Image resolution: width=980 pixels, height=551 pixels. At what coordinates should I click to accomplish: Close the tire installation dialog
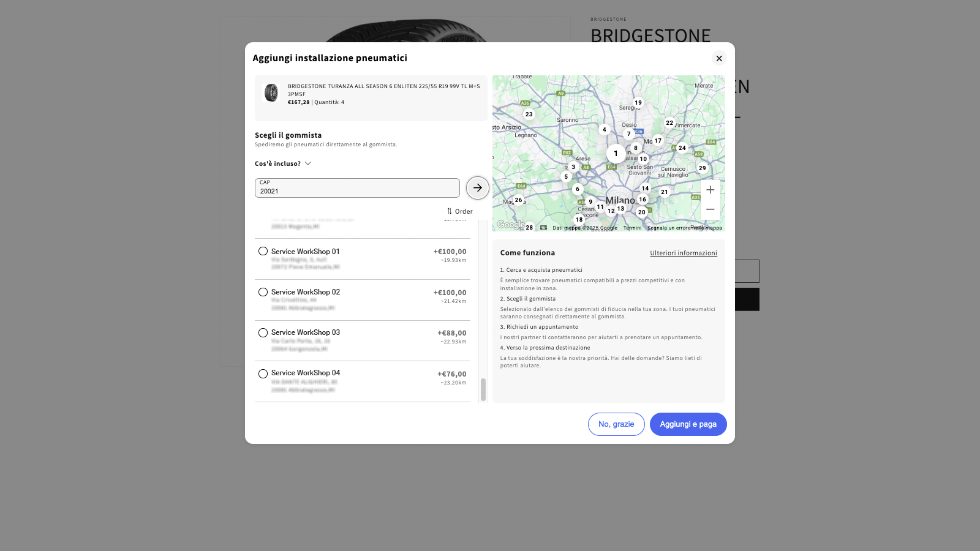pyautogui.click(x=719, y=58)
